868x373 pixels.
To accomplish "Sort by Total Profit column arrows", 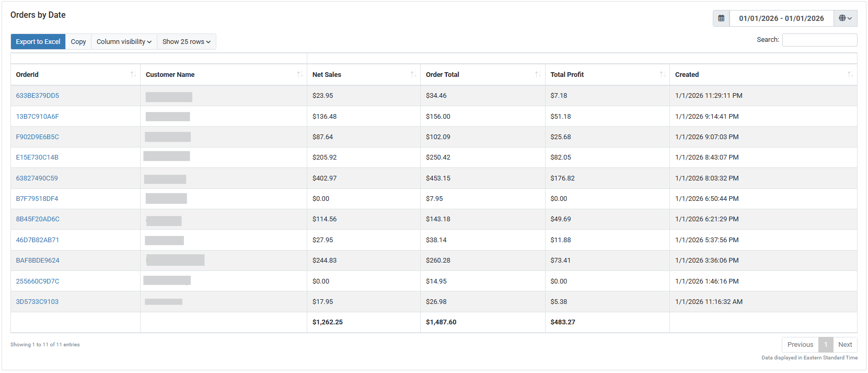I will [x=662, y=75].
